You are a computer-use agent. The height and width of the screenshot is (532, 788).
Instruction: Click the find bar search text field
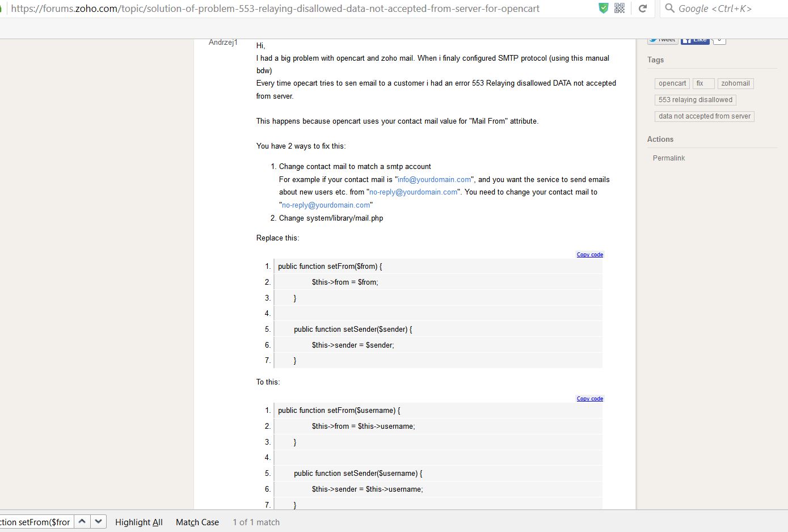tap(36, 522)
